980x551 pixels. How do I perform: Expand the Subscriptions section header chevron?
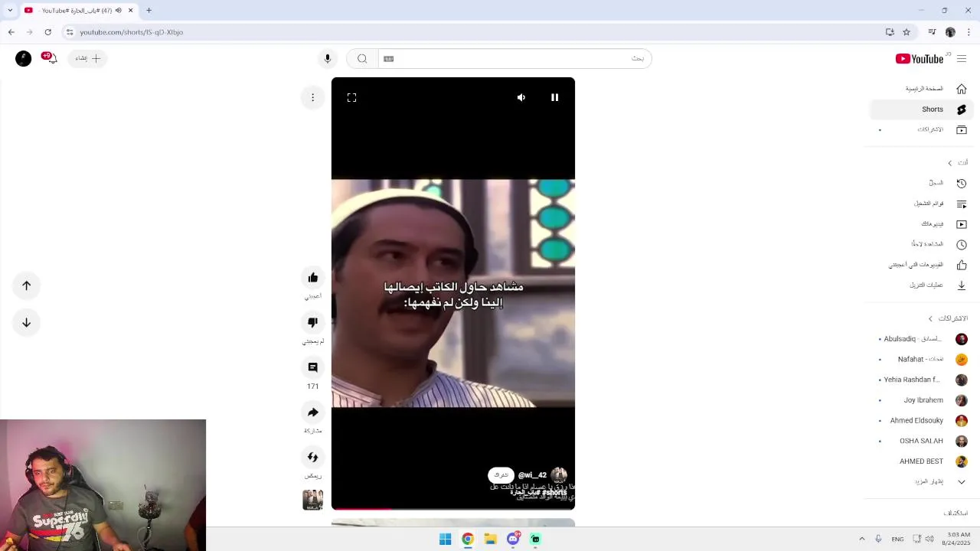[931, 318]
